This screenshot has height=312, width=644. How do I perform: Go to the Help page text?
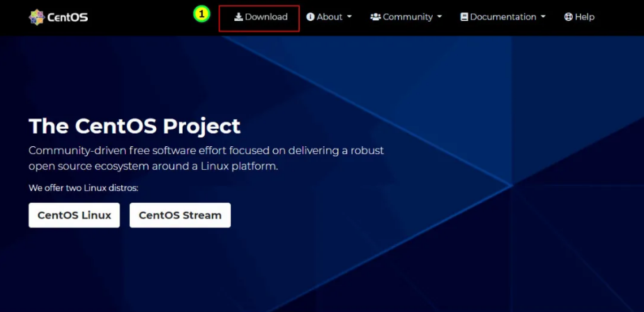click(x=585, y=17)
